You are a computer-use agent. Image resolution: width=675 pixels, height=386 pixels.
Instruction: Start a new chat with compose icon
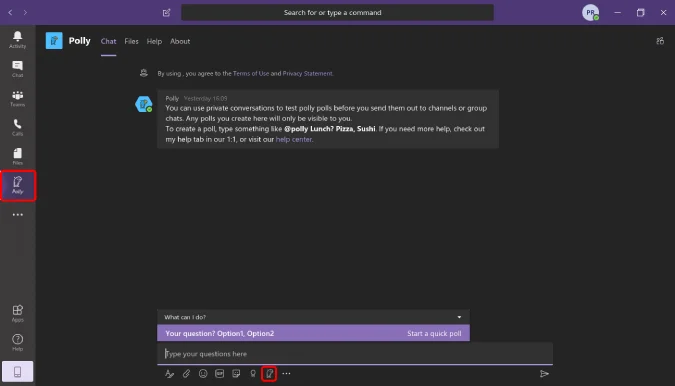167,12
